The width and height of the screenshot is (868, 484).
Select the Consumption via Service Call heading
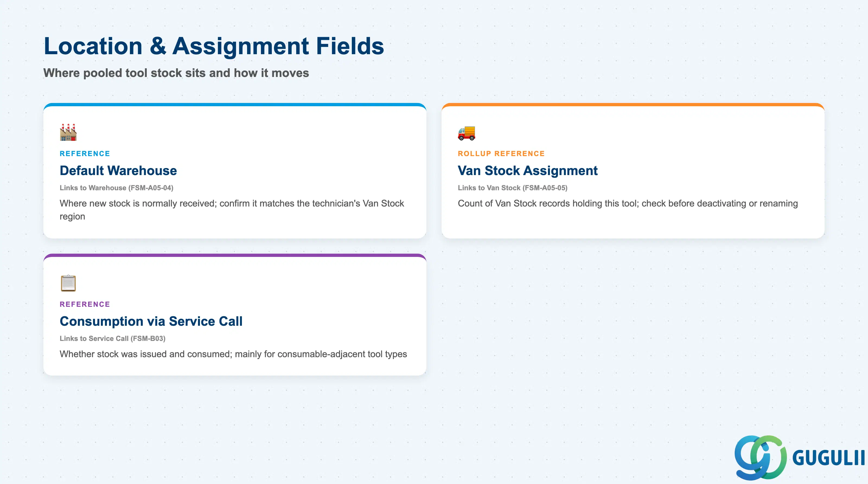point(151,321)
